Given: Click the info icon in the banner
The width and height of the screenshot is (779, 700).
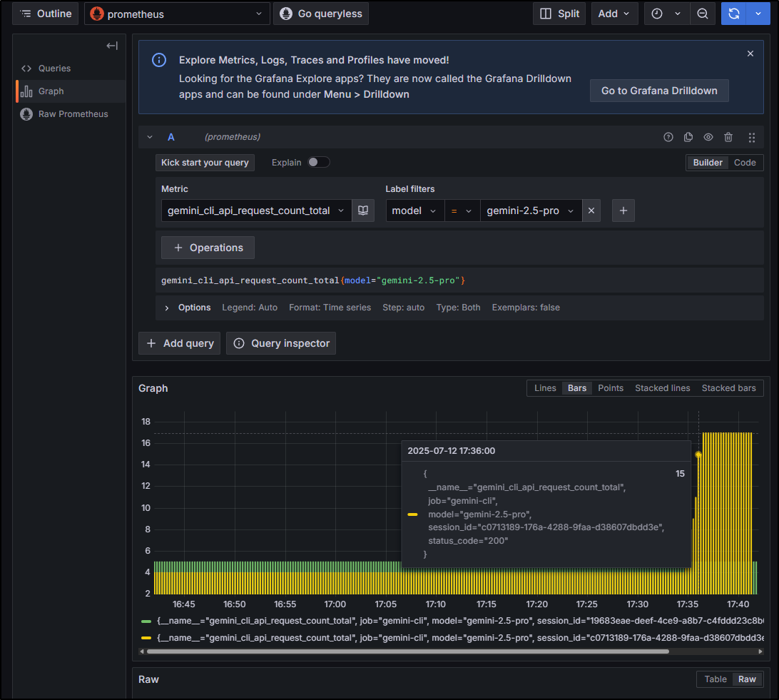Looking at the screenshot, I should coord(159,60).
